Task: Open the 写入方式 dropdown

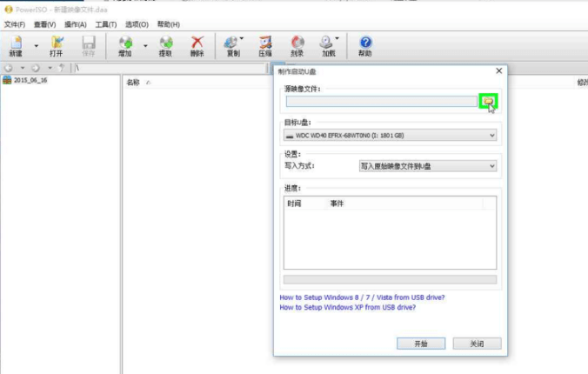Action: 427,166
